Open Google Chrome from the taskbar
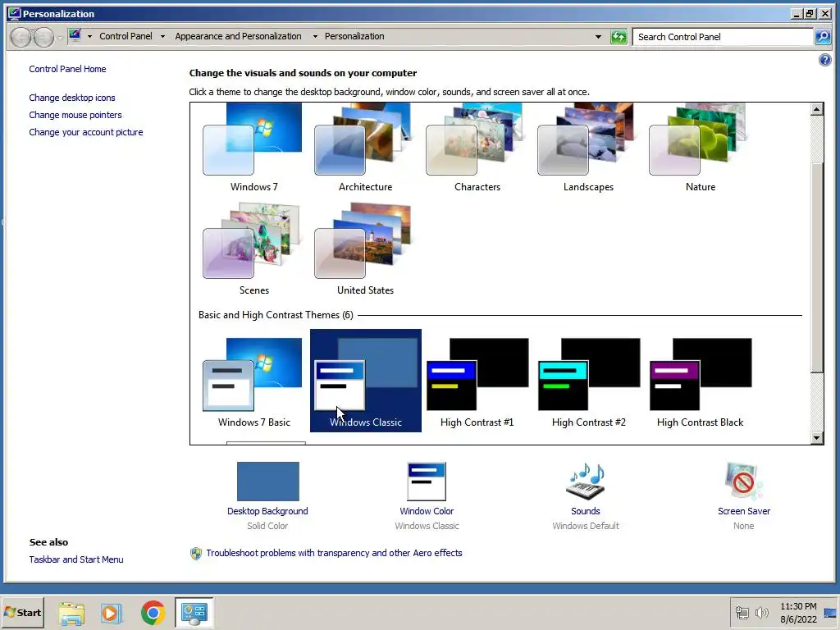Image resolution: width=840 pixels, height=630 pixels. pos(153,613)
